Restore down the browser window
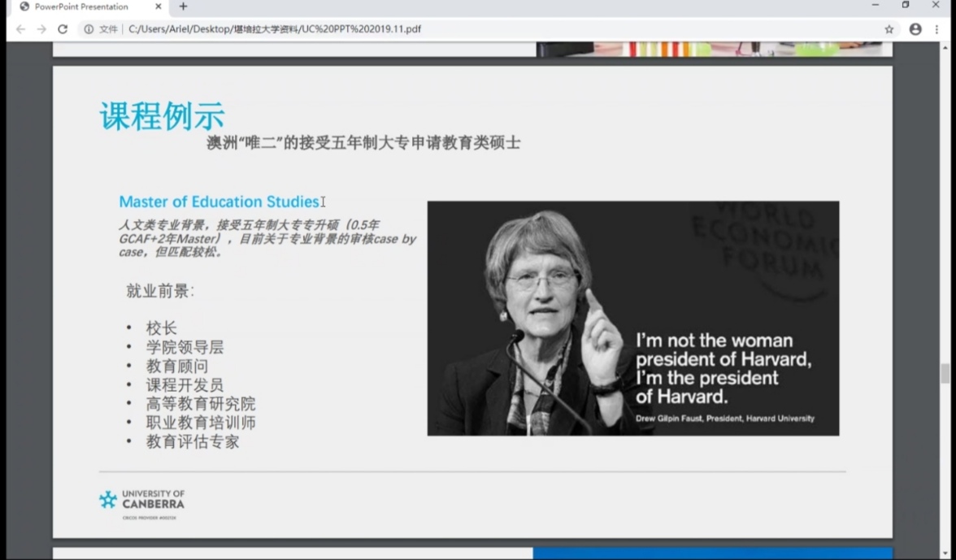Viewport: 956px width, 560px height. [906, 6]
